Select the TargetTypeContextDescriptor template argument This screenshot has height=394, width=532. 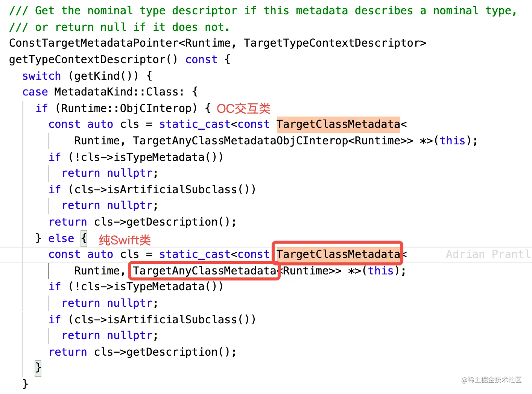[x=332, y=43]
